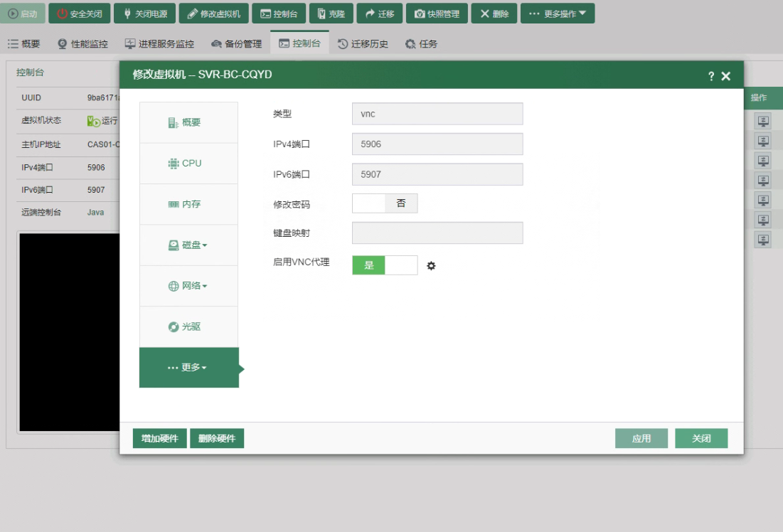Expand the 网络 network dropdown
783x532 pixels.
click(x=188, y=286)
